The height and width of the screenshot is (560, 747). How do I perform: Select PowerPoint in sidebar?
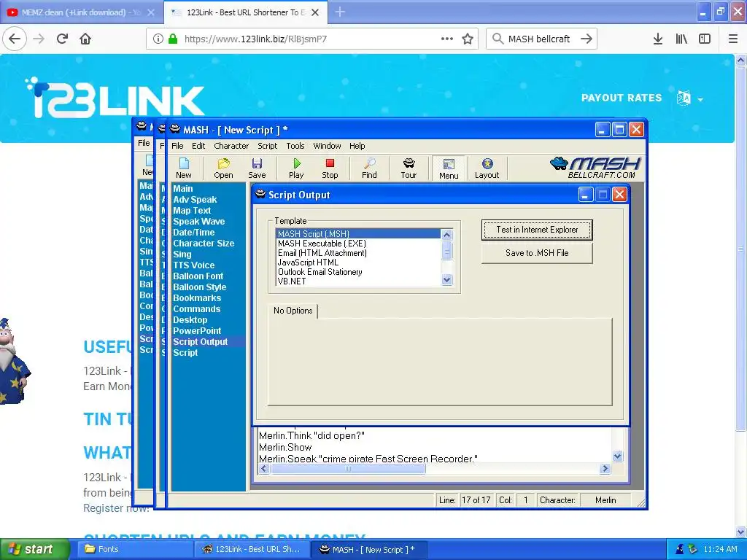[197, 331]
